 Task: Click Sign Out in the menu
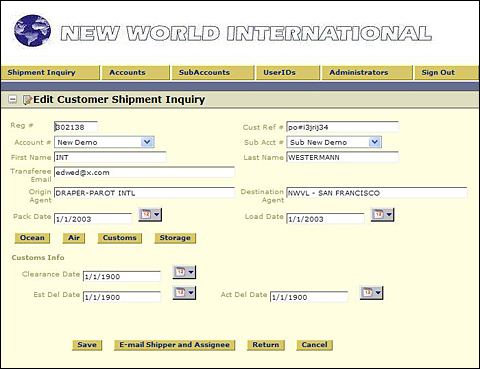point(447,73)
